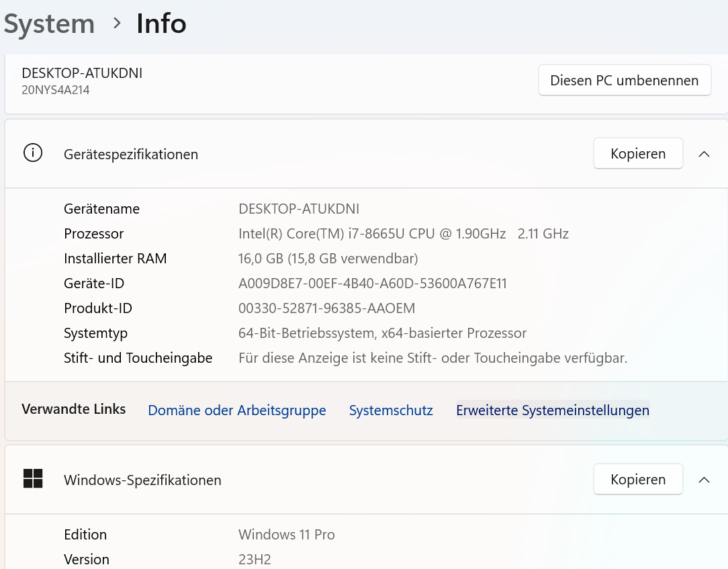
Task: Select the Gerätespezifikationen heading
Action: pos(131,155)
